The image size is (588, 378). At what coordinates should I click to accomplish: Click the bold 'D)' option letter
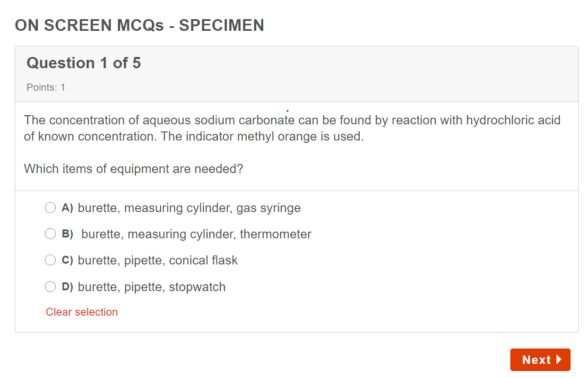coord(67,287)
